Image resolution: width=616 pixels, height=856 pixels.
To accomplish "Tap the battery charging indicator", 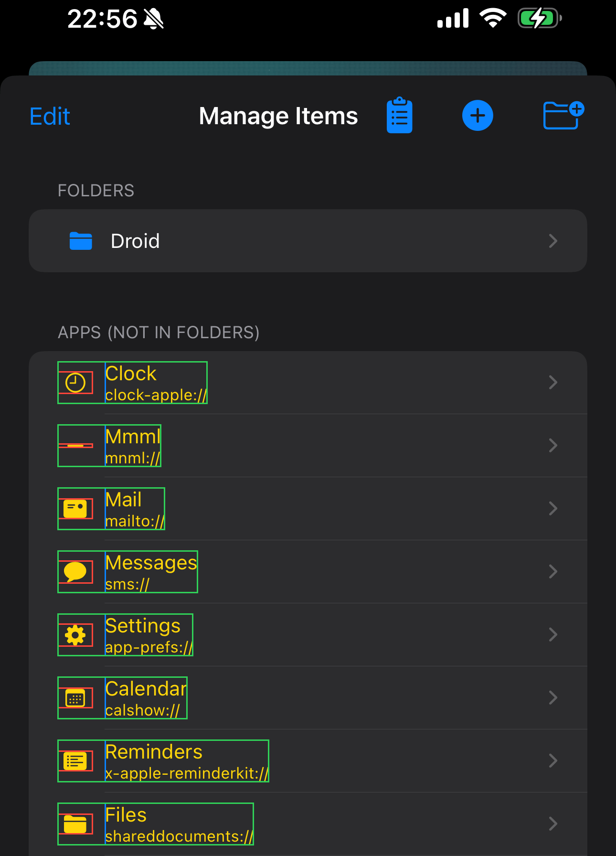I will coord(539,18).
